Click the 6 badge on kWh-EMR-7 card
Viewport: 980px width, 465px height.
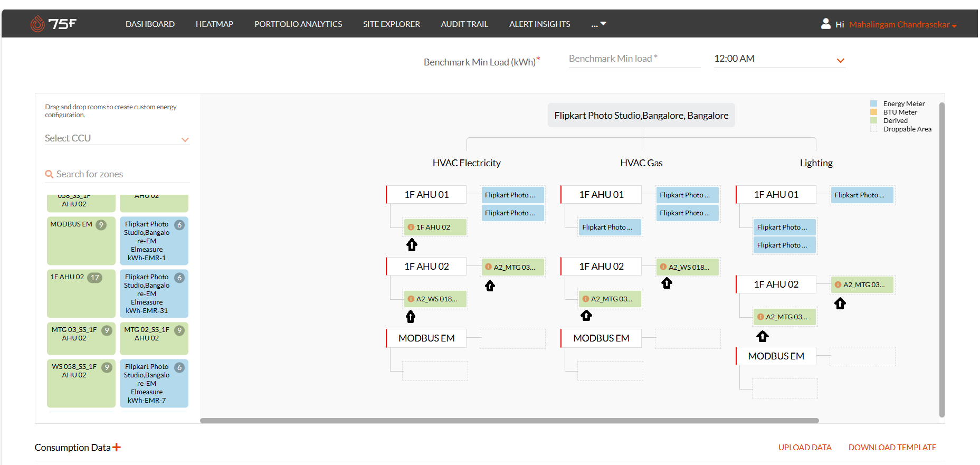point(179,367)
